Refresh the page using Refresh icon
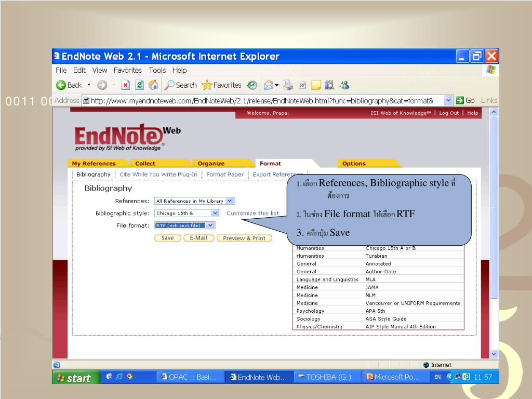This screenshot has width=532, height=399. 139,85
